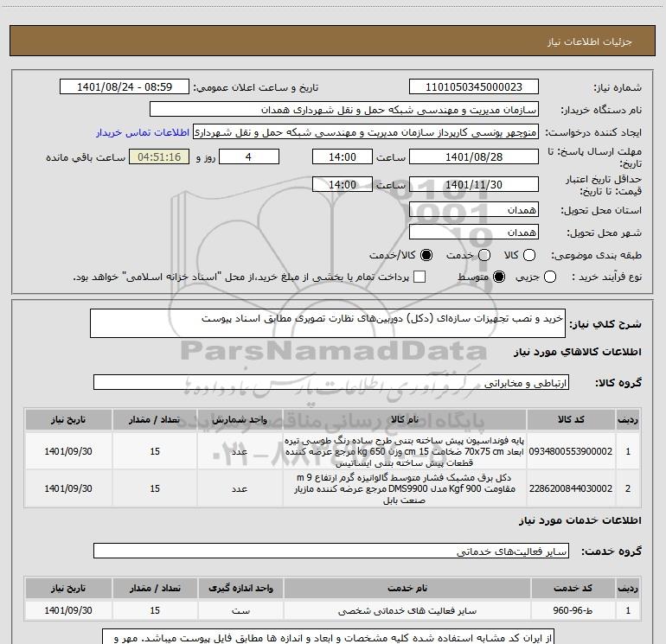
Task: Click the response deadline date 1401/08/28
Action: point(474,157)
